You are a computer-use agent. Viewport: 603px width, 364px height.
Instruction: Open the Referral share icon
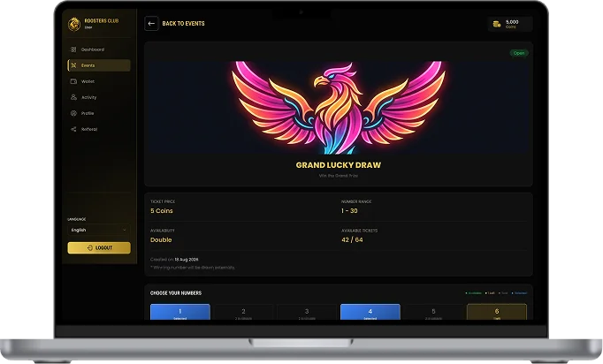73,129
